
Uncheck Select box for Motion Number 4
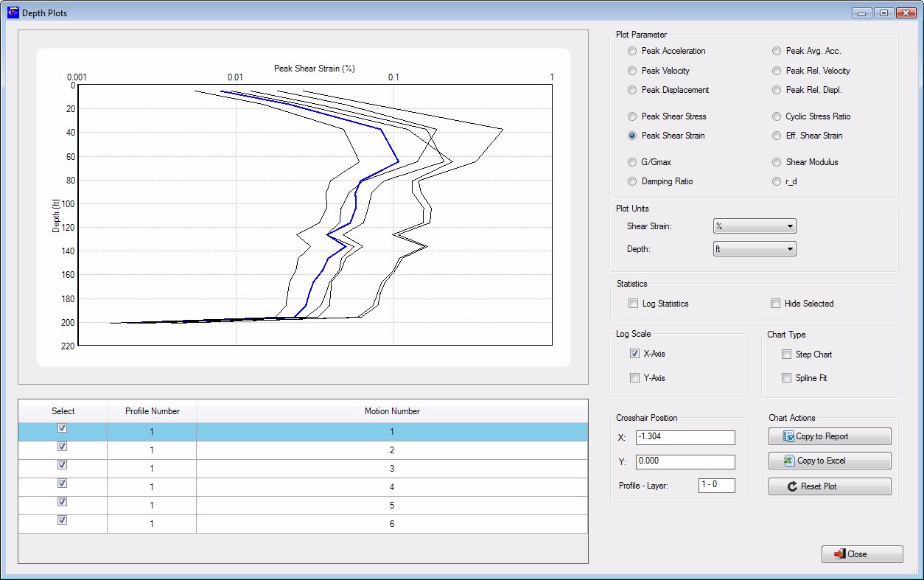[63, 483]
